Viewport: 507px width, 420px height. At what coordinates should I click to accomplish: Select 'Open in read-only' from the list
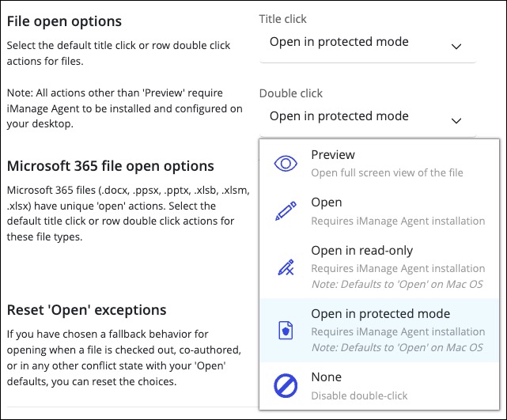tap(361, 251)
